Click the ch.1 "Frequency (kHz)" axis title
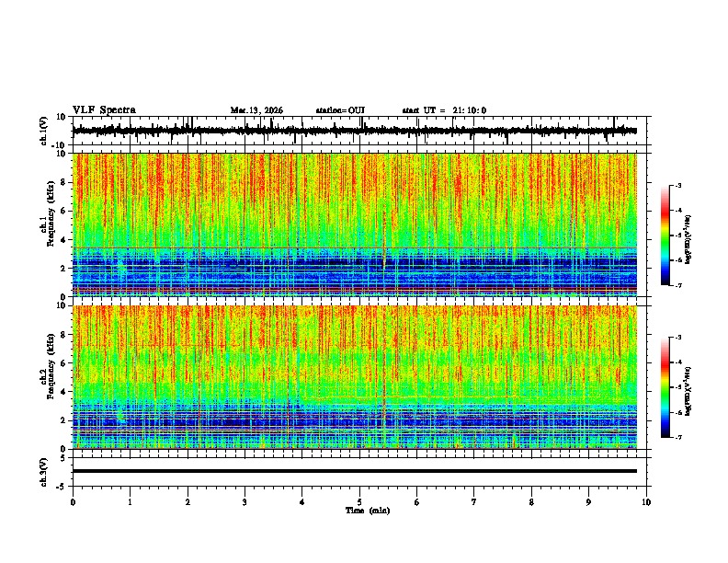The image size is (728, 563). (x=51, y=213)
